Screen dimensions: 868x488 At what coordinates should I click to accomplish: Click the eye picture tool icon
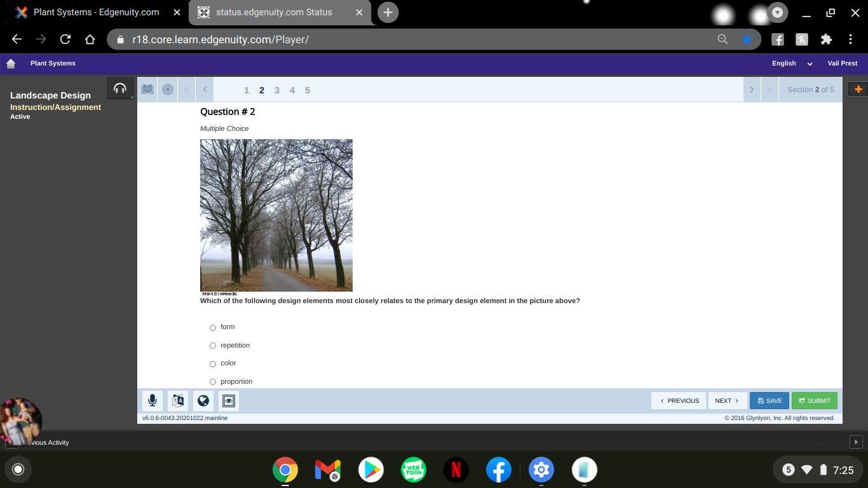coord(229,400)
